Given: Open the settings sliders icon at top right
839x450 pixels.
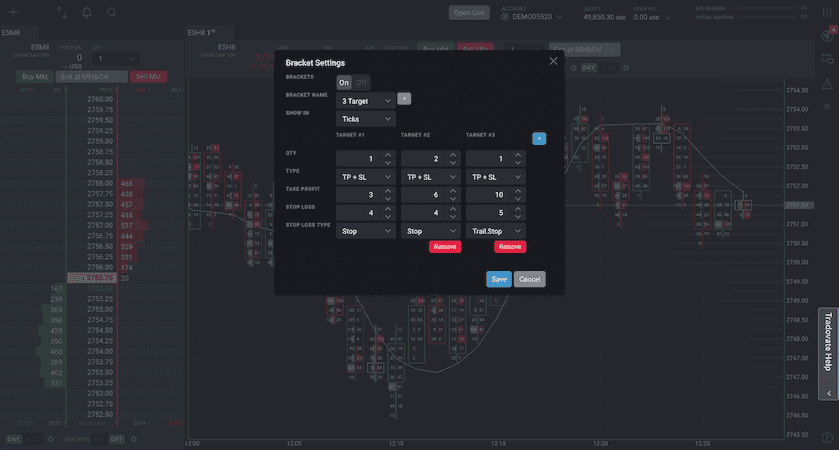Looking at the screenshot, I should coord(826,13).
